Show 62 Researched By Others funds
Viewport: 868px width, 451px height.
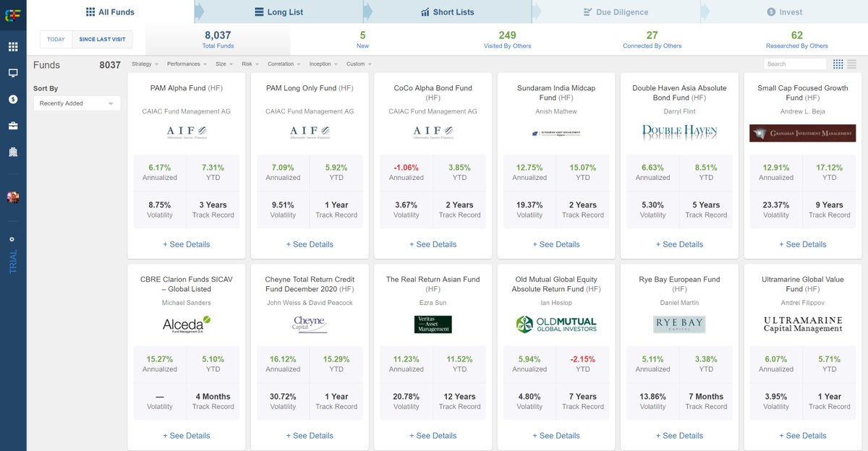(797, 40)
